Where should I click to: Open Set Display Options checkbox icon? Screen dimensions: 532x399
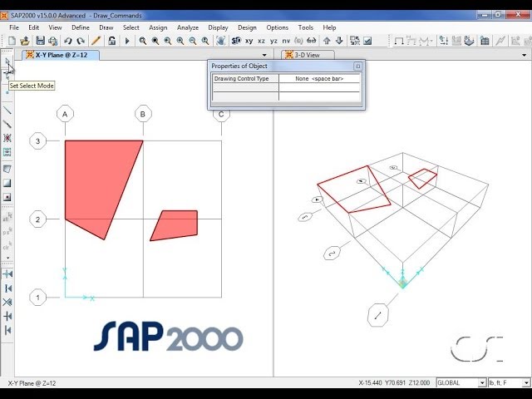(367, 41)
